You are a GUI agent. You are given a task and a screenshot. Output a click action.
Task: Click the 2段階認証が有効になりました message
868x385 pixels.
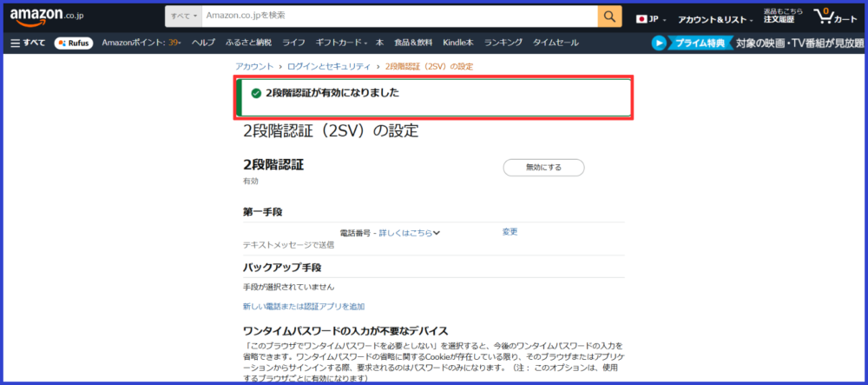tap(332, 93)
